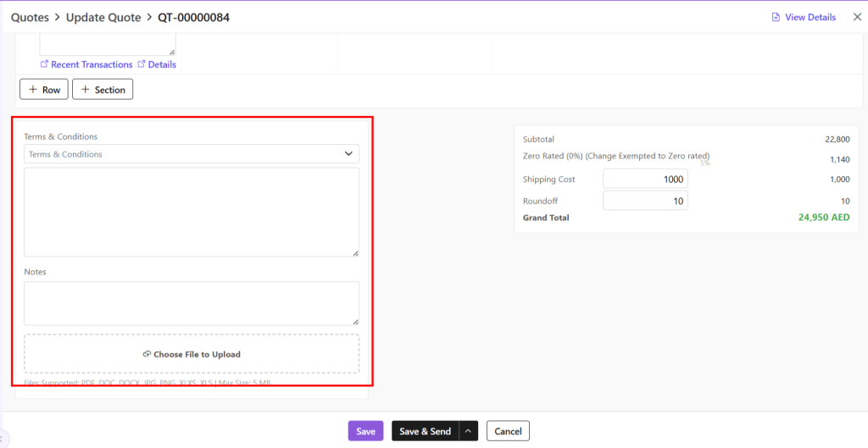Select the Roundoff input field
Screen dimensions: 868x448
click(x=645, y=201)
